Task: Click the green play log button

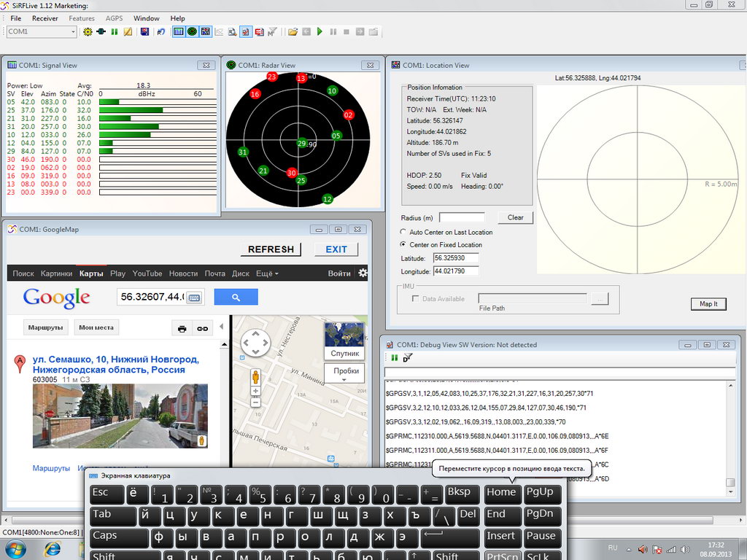Action: pyautogui.click(x=320, y=32)
